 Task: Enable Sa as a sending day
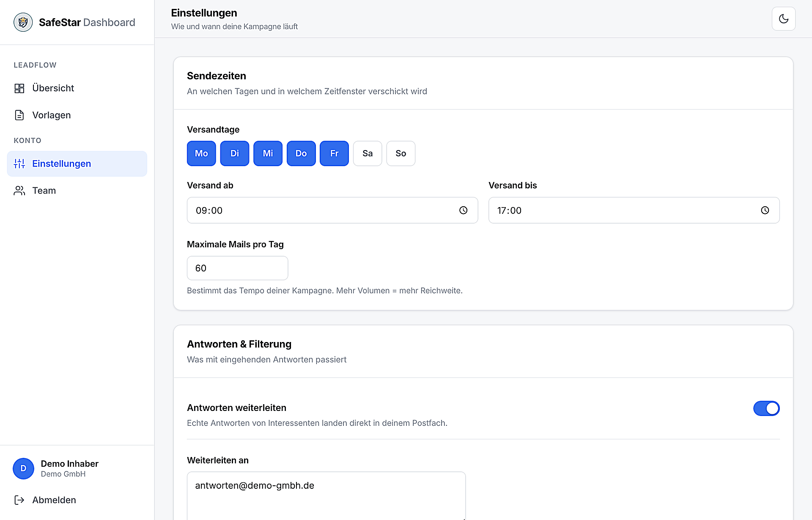[x=368, y=153]
